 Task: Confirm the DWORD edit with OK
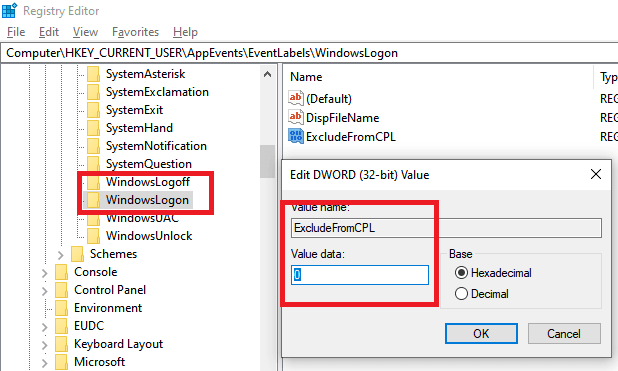(x=481, y=334)
